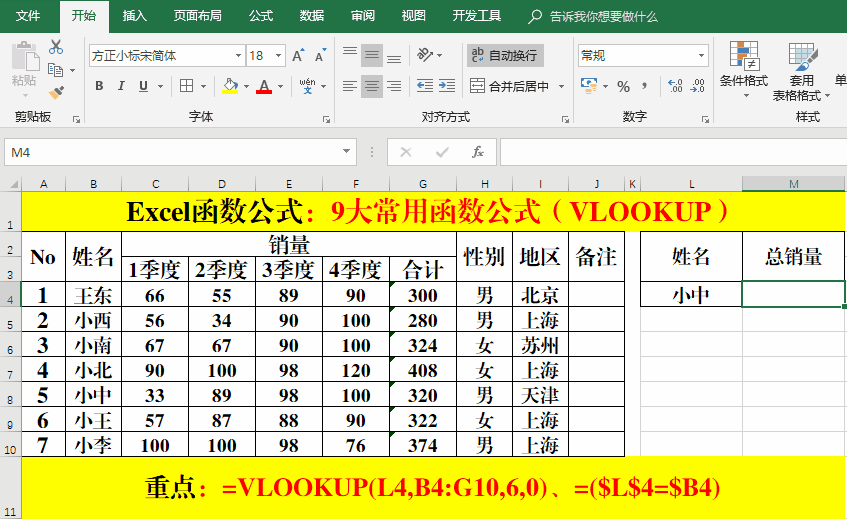Click the Insert Function fx icon
The width and height of the screenshot is (847, 519).
pyautogui.click(x=478, y=152)
